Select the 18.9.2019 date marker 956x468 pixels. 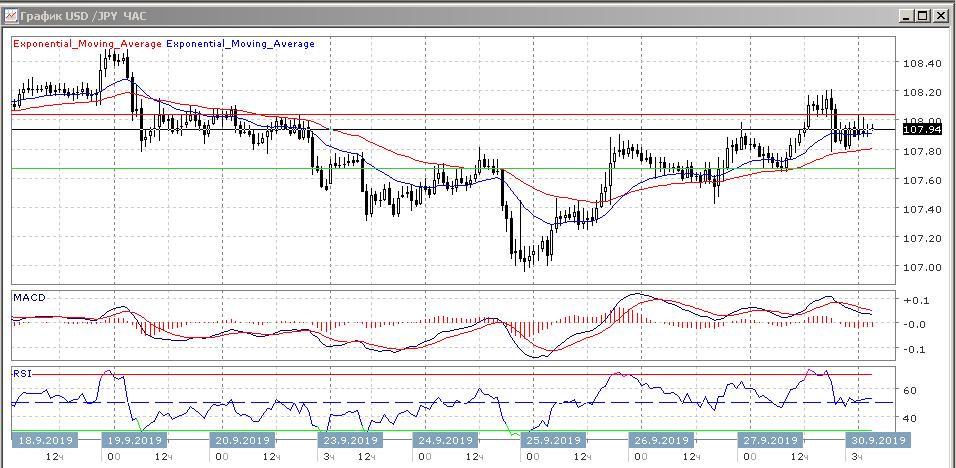click(41, 440)
